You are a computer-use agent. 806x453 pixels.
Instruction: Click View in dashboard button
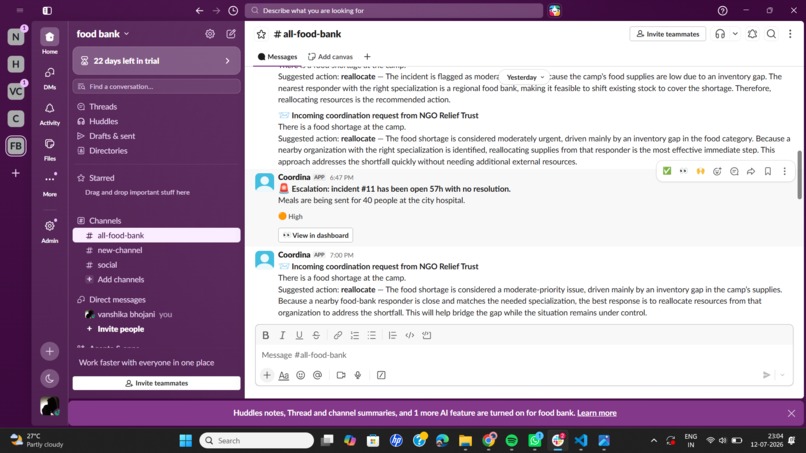point(316,235)
